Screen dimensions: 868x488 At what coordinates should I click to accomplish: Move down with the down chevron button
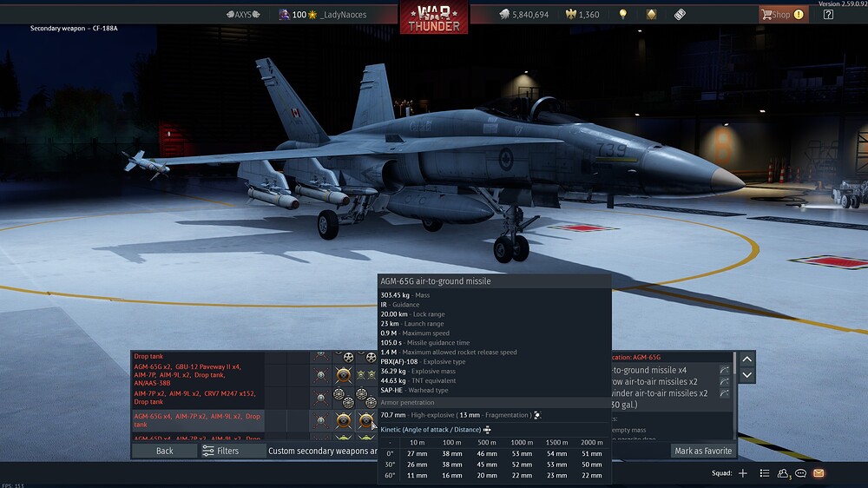click(746, 375)
